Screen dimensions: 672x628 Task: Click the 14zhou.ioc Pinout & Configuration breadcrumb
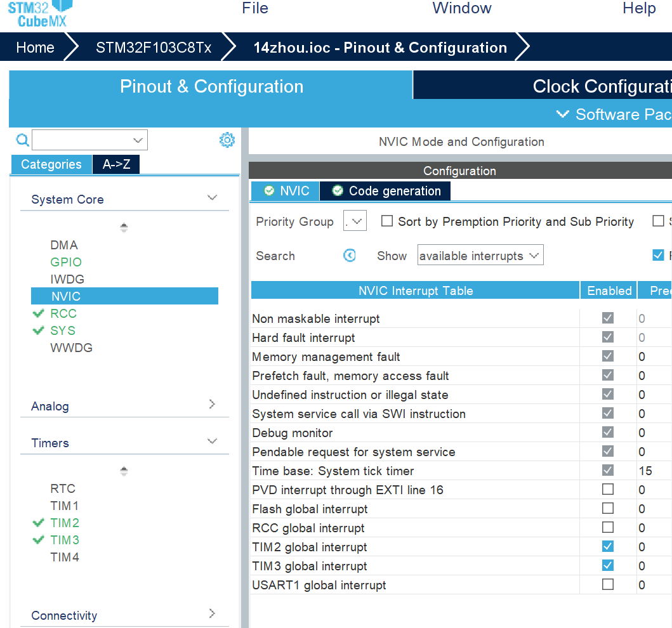tap(380, 47)
